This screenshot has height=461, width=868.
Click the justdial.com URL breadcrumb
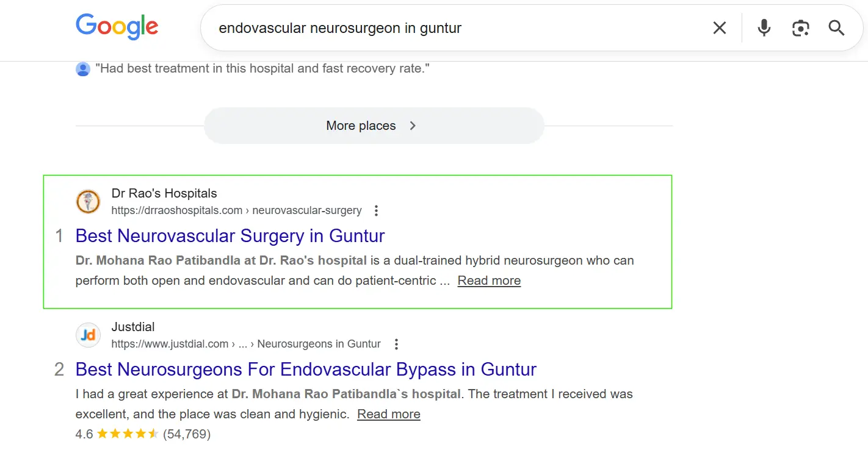click(245, 345)
